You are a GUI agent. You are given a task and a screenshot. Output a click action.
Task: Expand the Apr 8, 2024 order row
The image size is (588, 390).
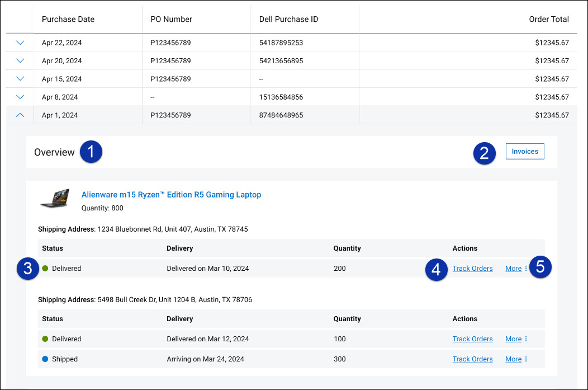(20, 96)
